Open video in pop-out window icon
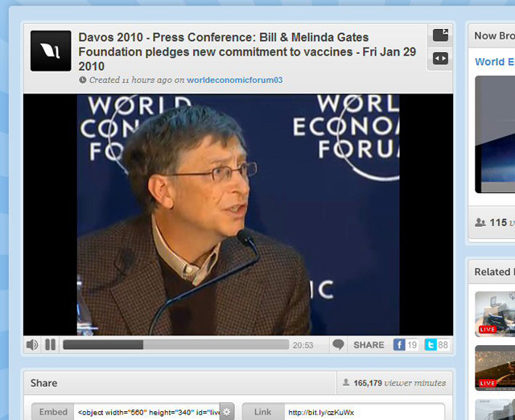The height and width of the screenshot is (420, 515). (x=440, y=35)
